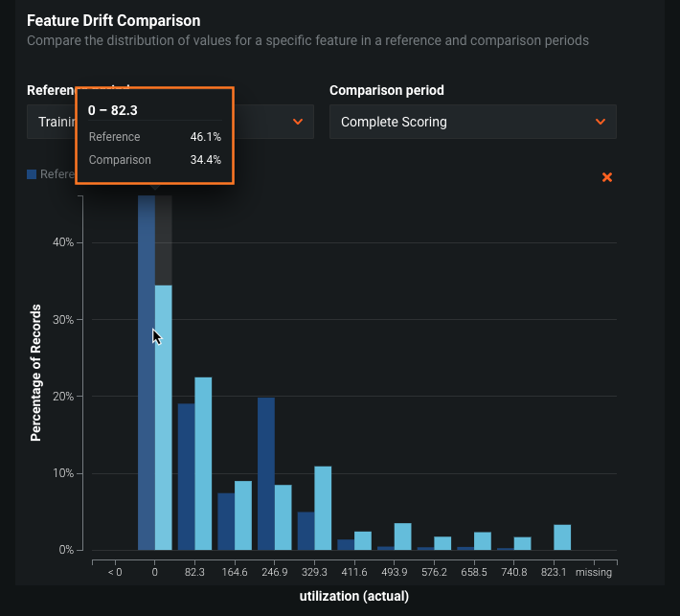The height and width of the screenshot is (616, 680).
Task: Click the tall reference bar at 246.9
Action: [266, 473]
